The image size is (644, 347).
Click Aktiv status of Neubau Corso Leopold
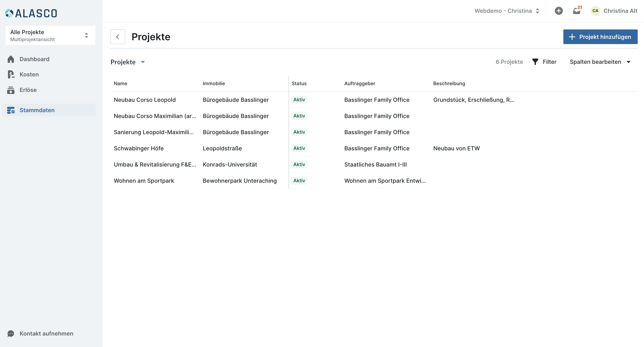click(299, 100)
